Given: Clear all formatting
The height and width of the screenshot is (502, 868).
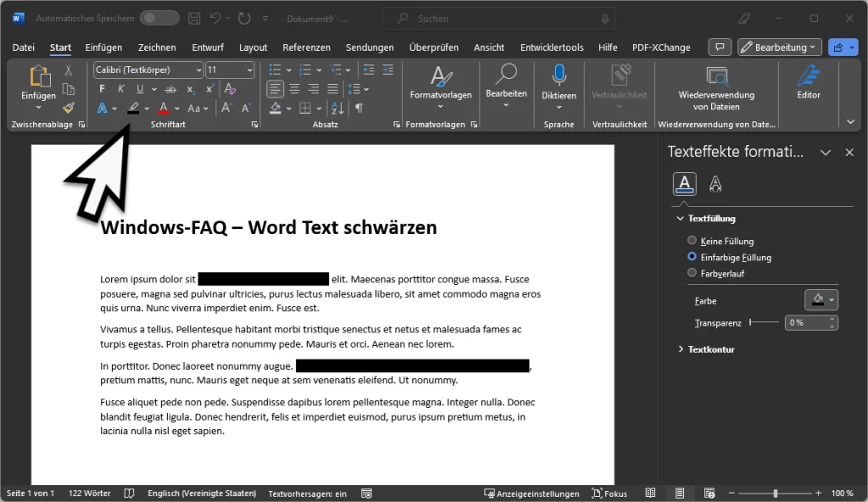Looking at the screenshot, I should pos(231,89).
